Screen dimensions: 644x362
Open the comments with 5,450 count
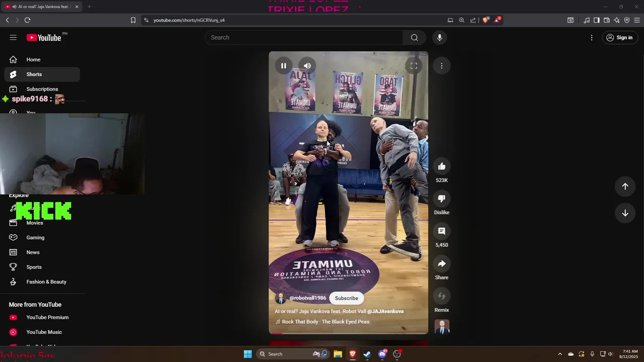point(441,231)
